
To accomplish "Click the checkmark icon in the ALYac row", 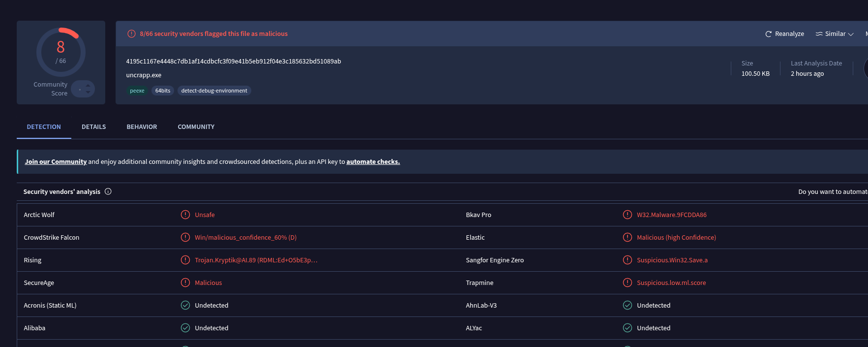I will coord(628,328).
